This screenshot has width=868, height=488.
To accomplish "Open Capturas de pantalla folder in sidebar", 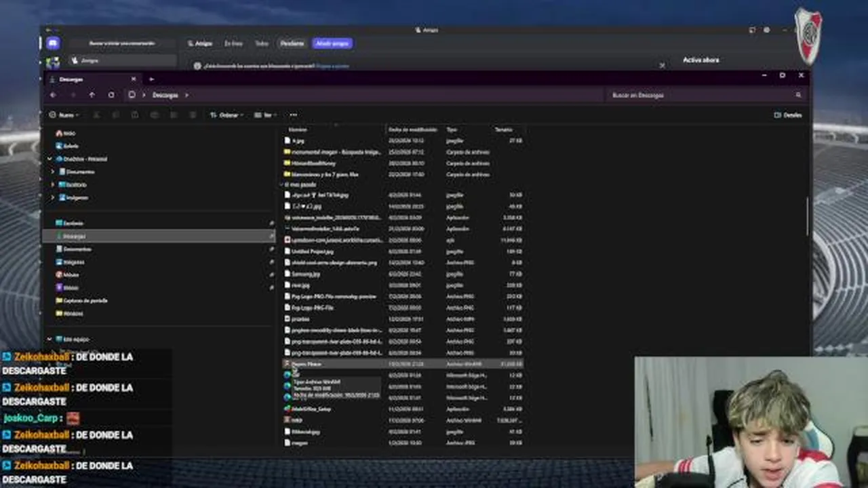I will (x=82, y=300).
